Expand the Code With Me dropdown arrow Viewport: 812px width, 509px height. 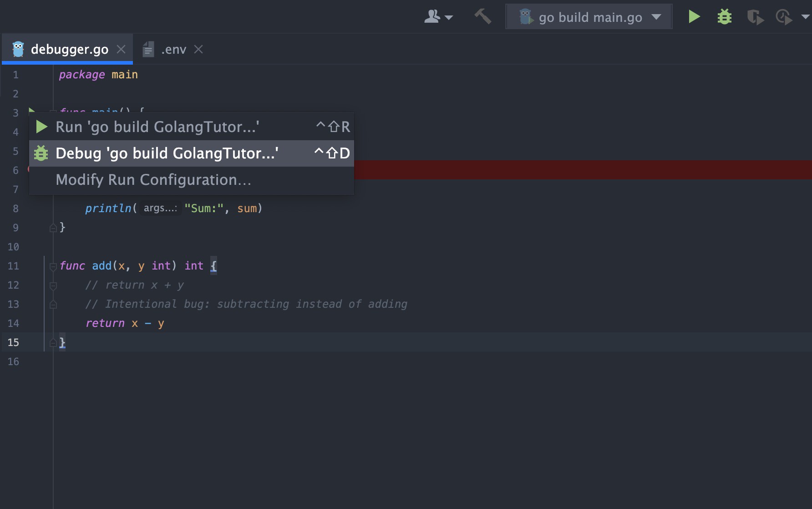click(449, 18)
